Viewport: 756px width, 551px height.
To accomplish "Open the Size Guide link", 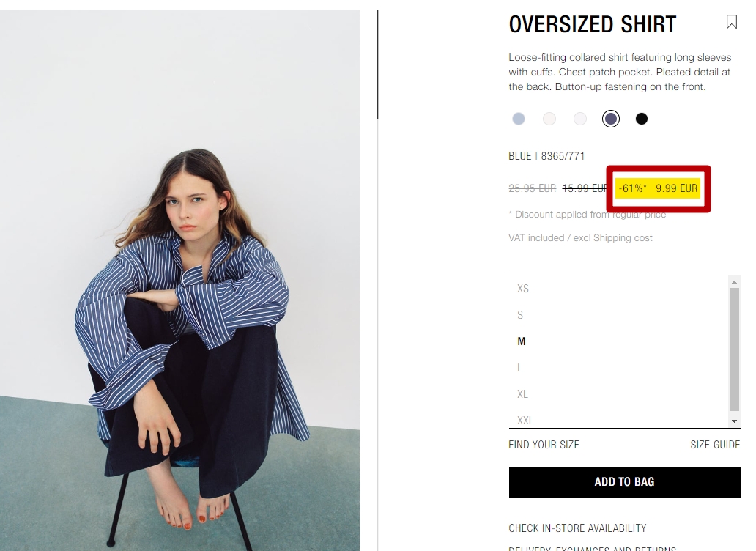I will click(x=715, y=445).
